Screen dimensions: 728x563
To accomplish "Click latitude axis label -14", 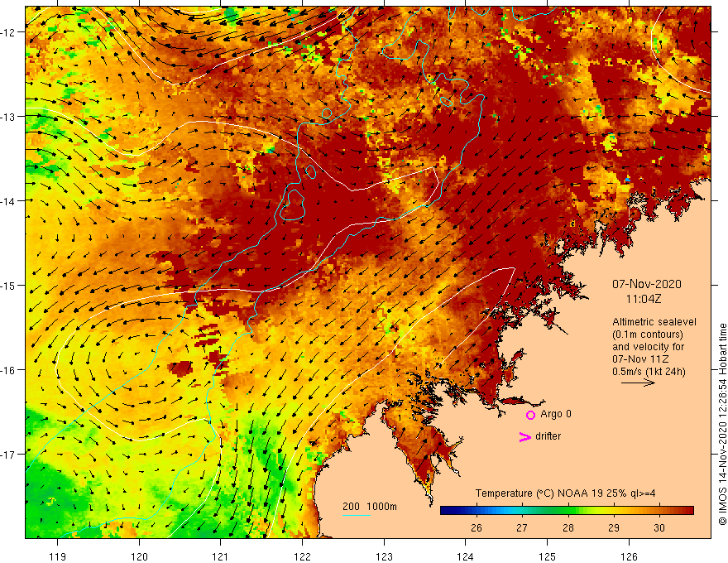I will click(x=8, y=200).
